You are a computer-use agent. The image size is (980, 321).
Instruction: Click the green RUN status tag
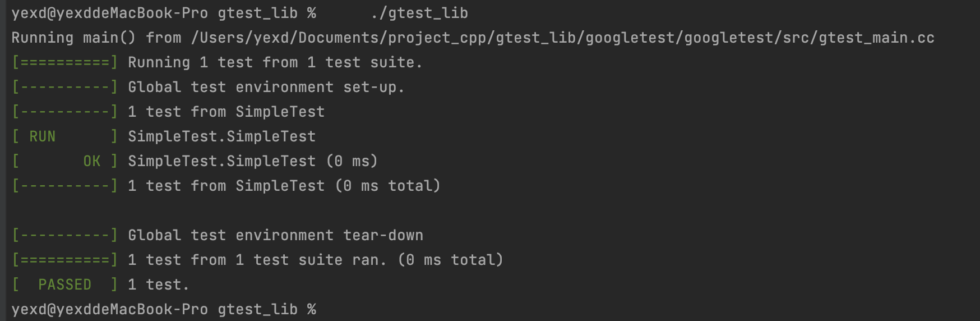(x=43, y=136)
